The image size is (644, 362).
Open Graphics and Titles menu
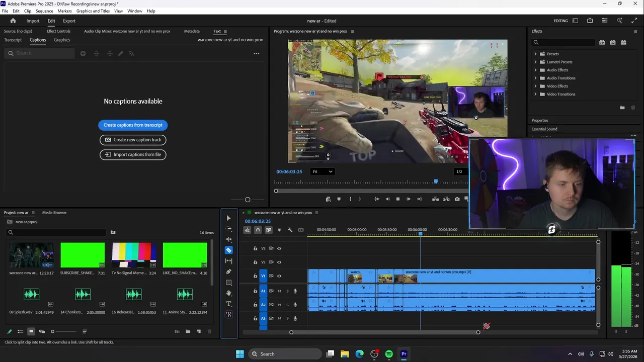pyautogui.click(x=93, y=11)
